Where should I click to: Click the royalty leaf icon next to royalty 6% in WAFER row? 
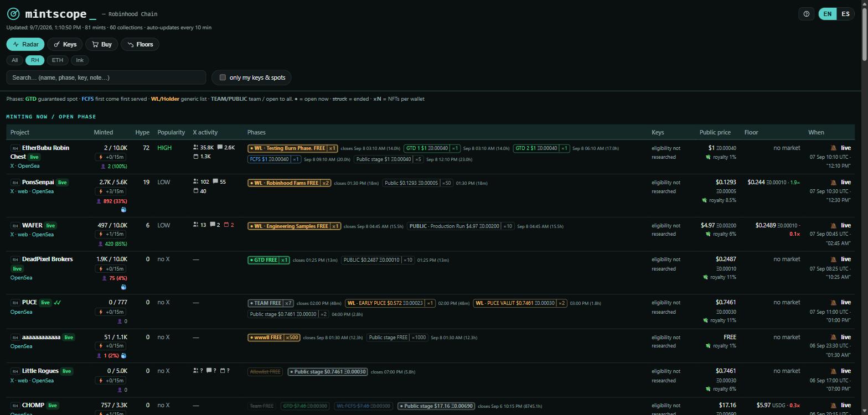pyautogui.click(x=708, y=234)
